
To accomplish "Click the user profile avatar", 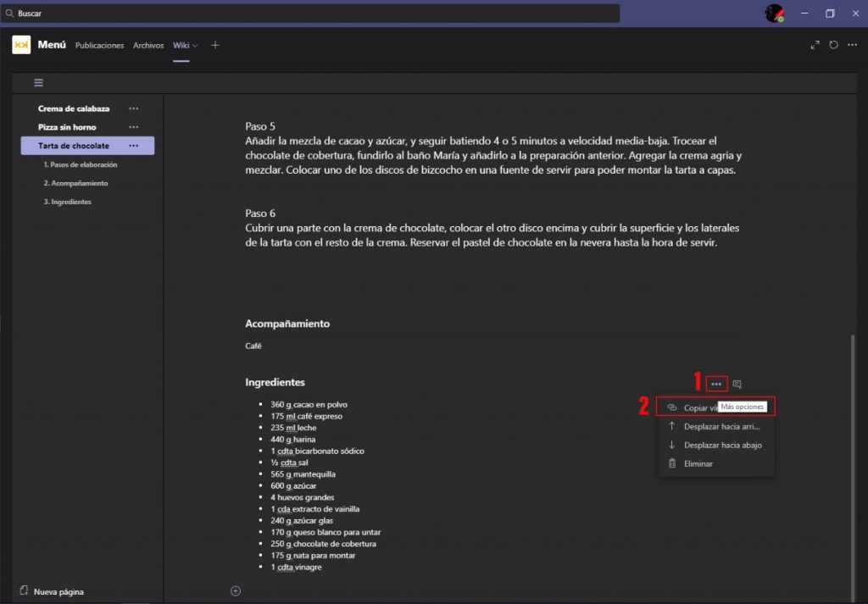I will [774, 13].
